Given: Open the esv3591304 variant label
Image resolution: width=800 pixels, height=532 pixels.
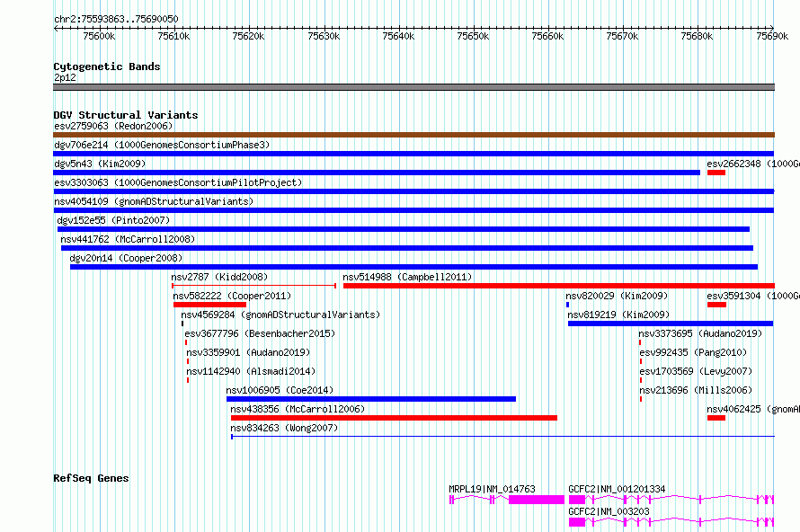Looking at the screenshot, I should tap(753, 296).
